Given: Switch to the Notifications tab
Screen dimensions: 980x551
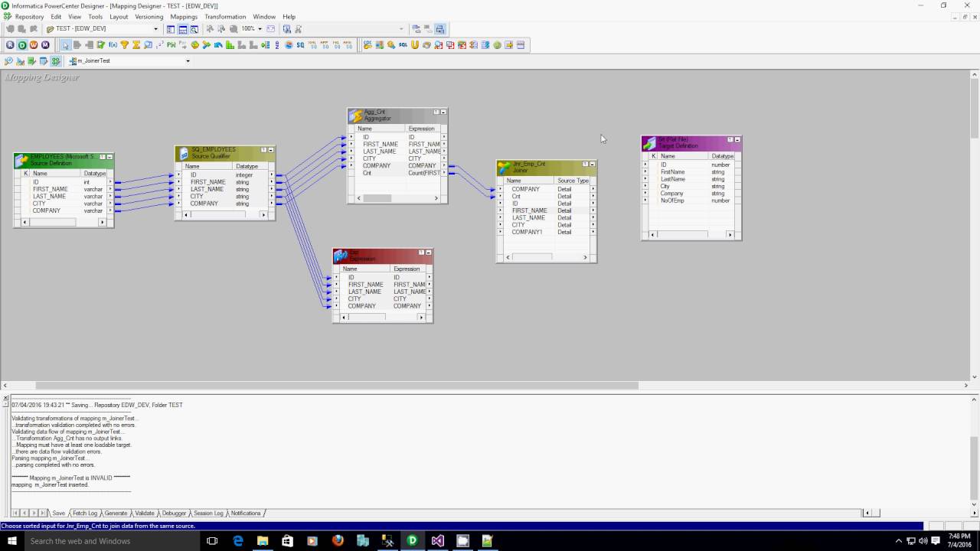Looking at the screenshot, I should coord(246,513).
